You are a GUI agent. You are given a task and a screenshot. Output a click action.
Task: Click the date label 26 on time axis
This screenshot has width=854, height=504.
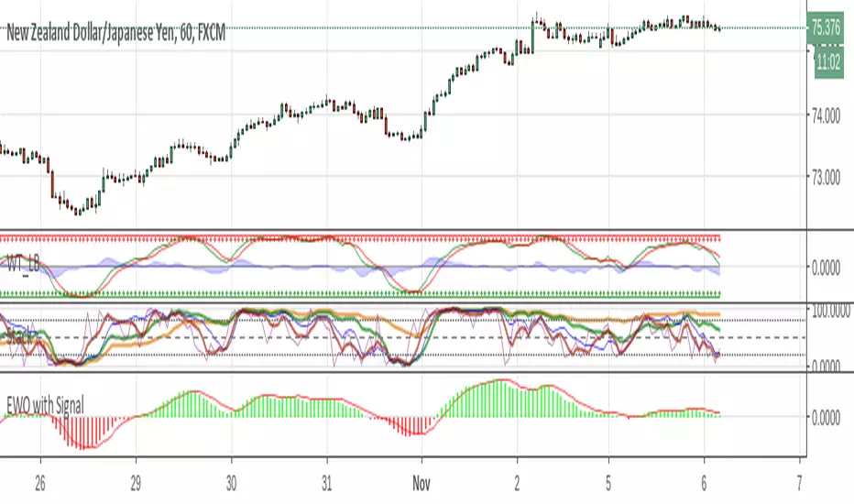[x=39, y=483]
